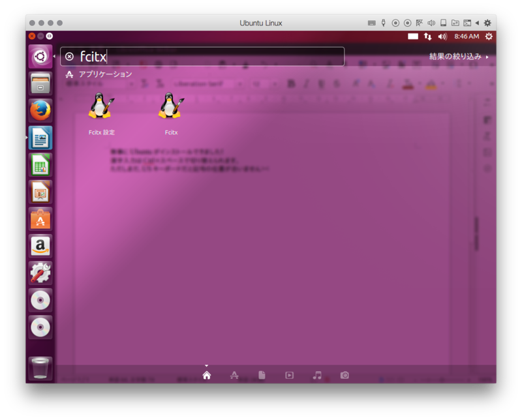Click the fcitx search input field

coord(202,57)
